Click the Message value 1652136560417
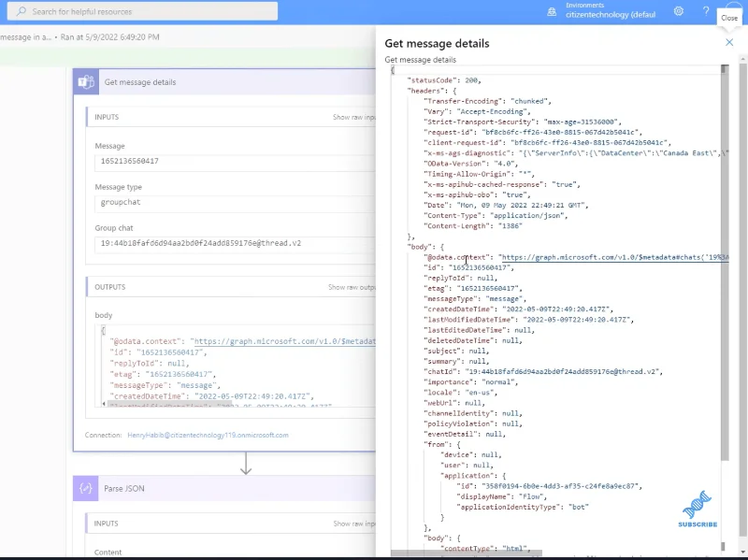This screenshot has height=560, width=748. click(130, 161)
